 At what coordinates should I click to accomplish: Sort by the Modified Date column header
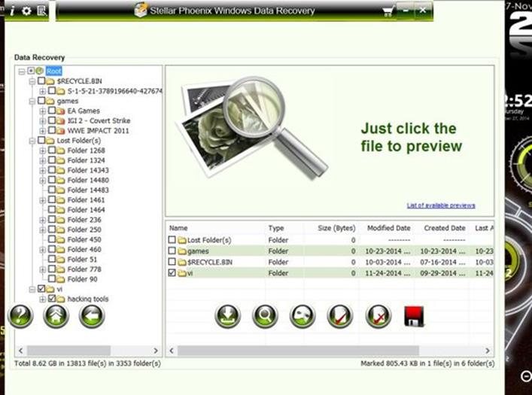point(389,228)
